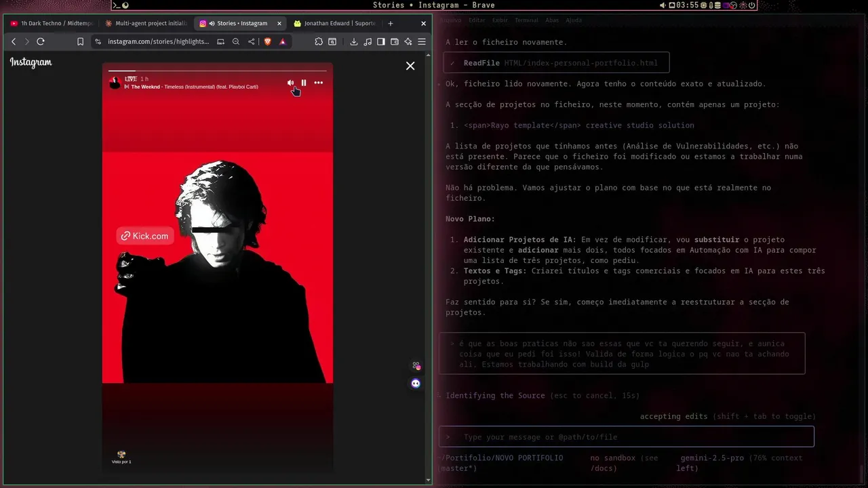Screen dimensions: 868x488
Task: Open the Ajuda menu in terminal
Action: (x=574, y=20)
